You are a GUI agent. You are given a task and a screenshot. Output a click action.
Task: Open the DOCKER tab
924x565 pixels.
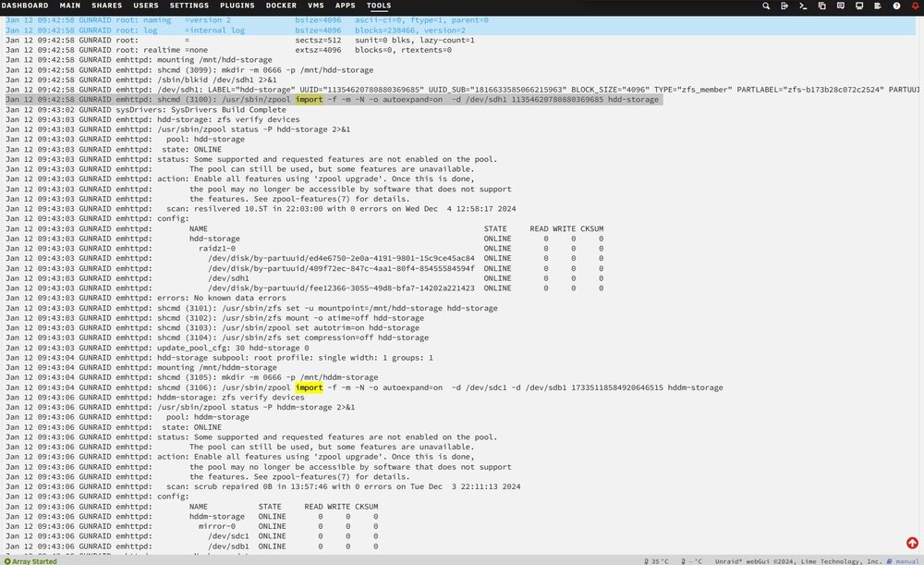281,6
